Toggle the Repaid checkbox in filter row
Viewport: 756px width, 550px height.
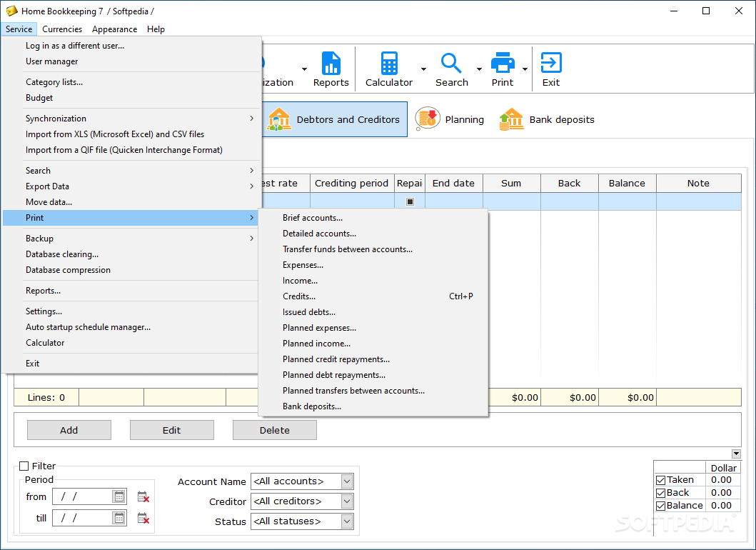click(x=410, y=201)
